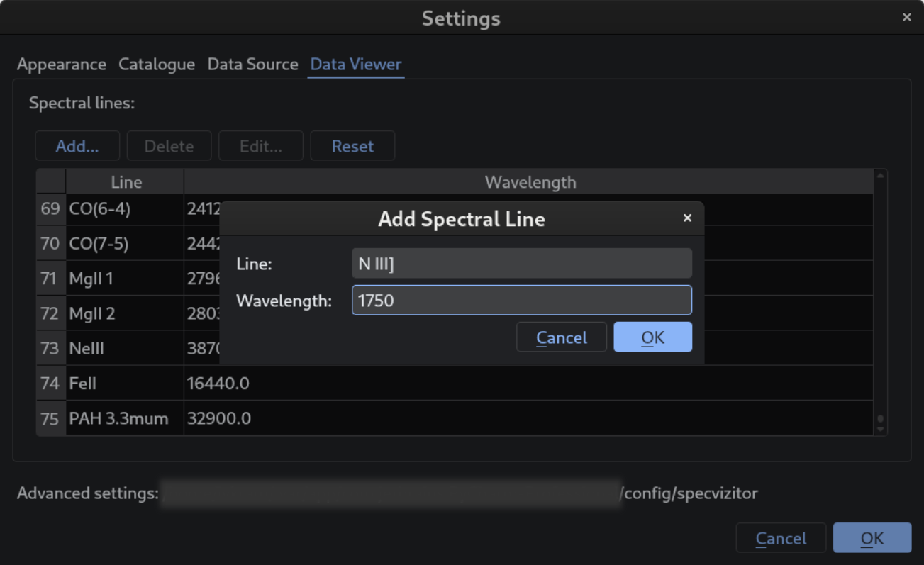Confirm Add Spectral Line with OK
924x565 pixels.
[652, 337]
